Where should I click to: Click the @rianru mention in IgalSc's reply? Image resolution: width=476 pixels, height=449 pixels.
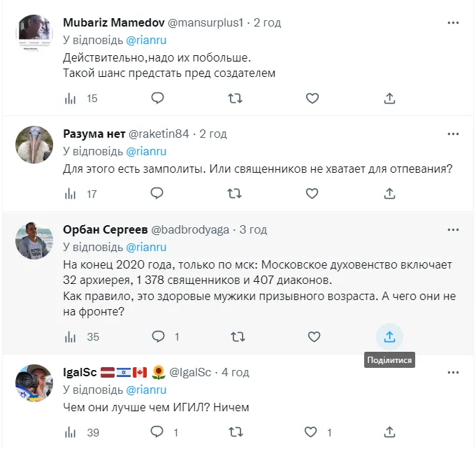point(146,390)
